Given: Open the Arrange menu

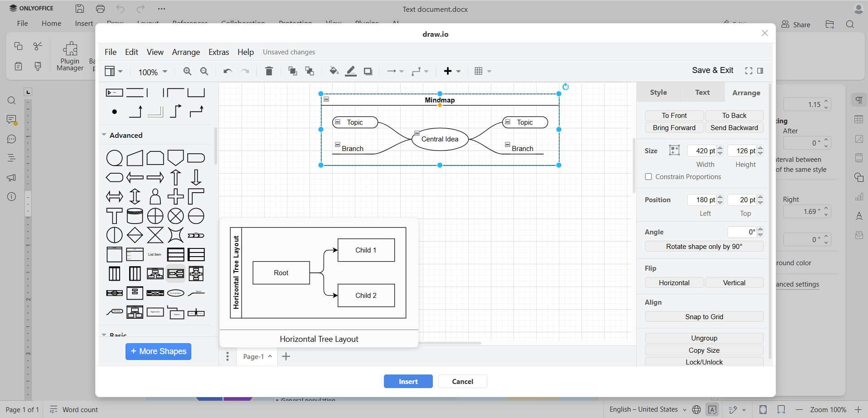Looking at the screenshot, I should (x=186, y=52).
